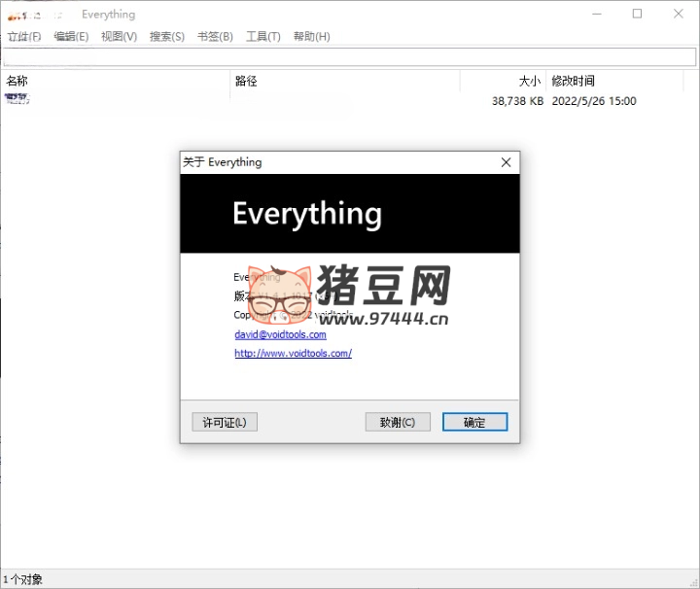
Task: Open the 文件(F) menu
Action: 24,37
